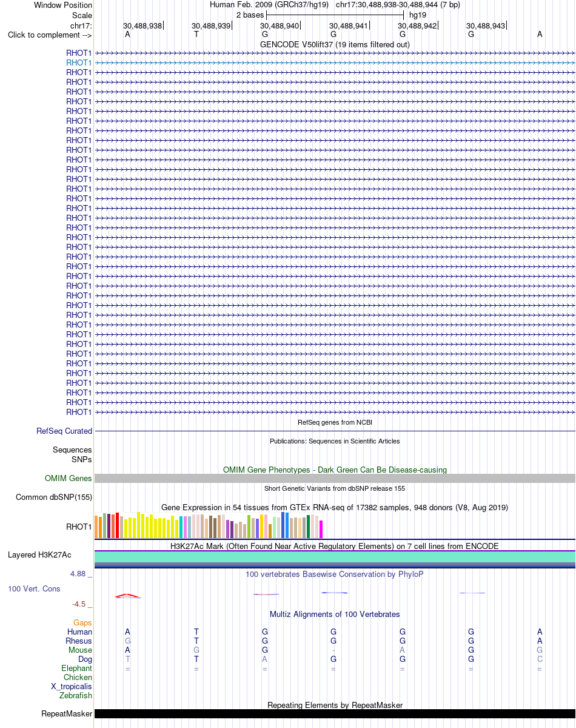Click the 'hg19' label beside the scale bar
Image resolution: width=576 pixels, height=728 pixels.
(x=418, y=15)
